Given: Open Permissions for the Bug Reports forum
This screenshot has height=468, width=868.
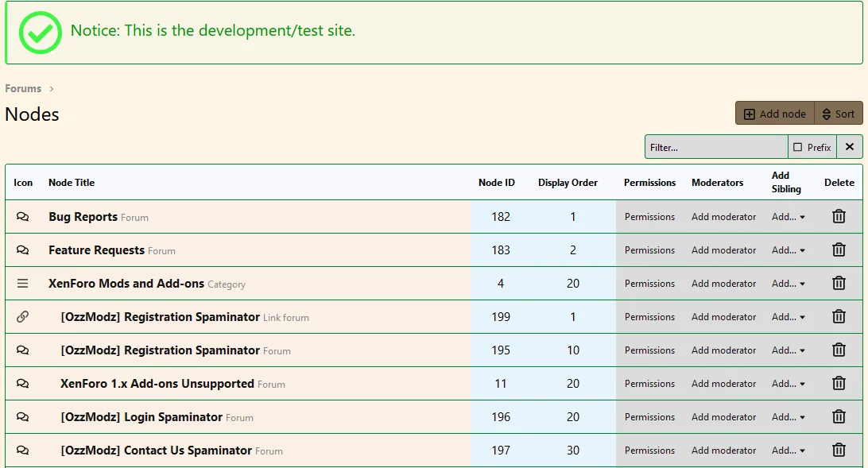Looking at the screenshot, I should 649,216.
